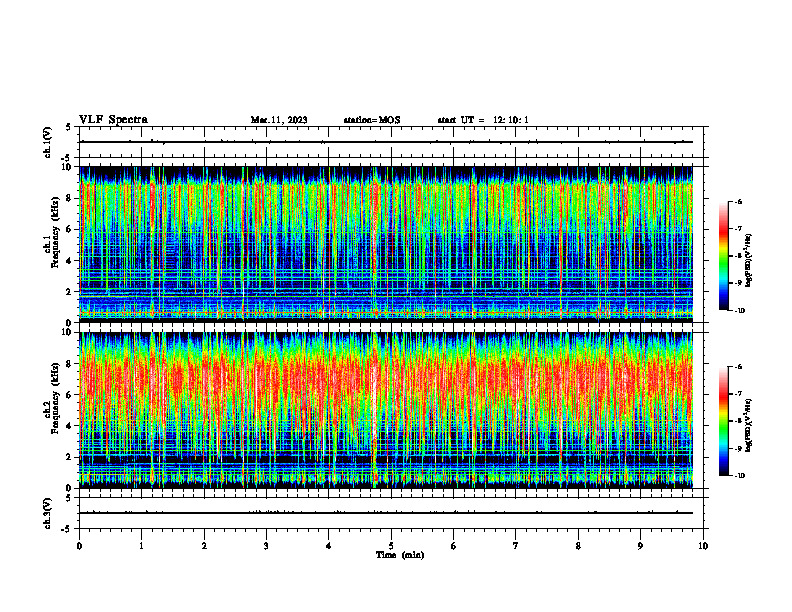Click the "3" tick on time axis
The width and height of the screenshot is (792, 612).
tap(266, 546)
